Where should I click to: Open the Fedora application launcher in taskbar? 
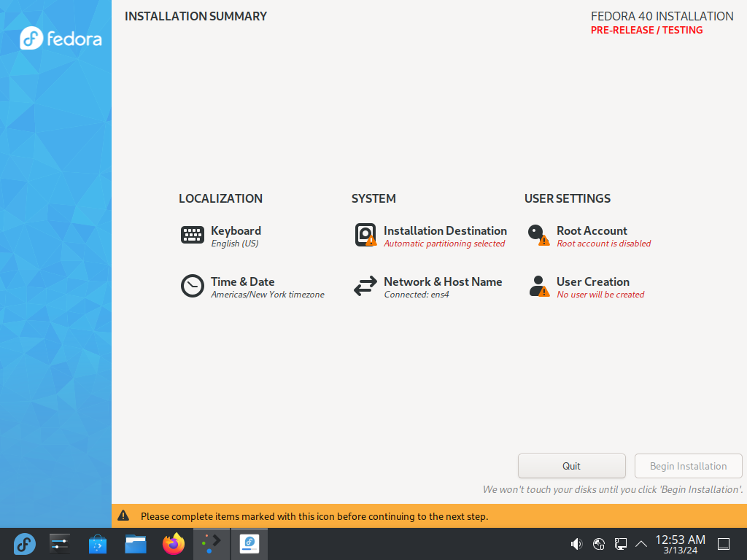24,544
